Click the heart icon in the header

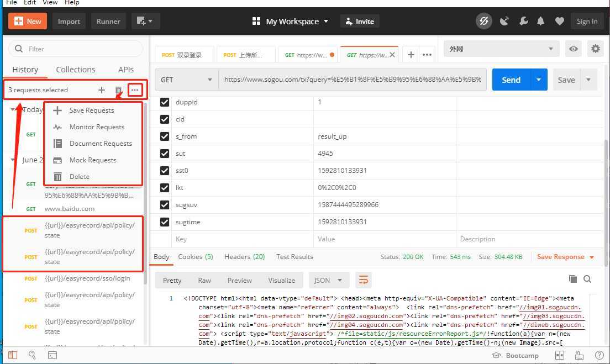(x=559, y=21)
